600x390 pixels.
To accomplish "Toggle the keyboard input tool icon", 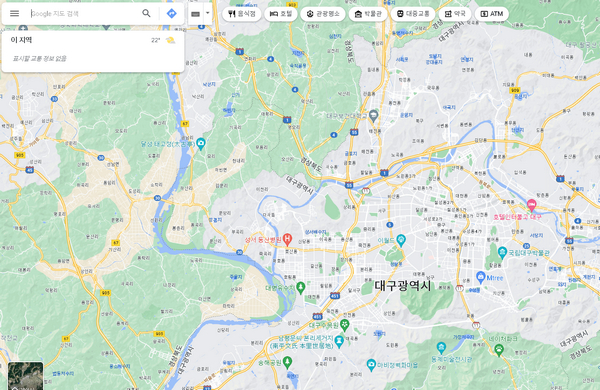I will click(196, 14).
